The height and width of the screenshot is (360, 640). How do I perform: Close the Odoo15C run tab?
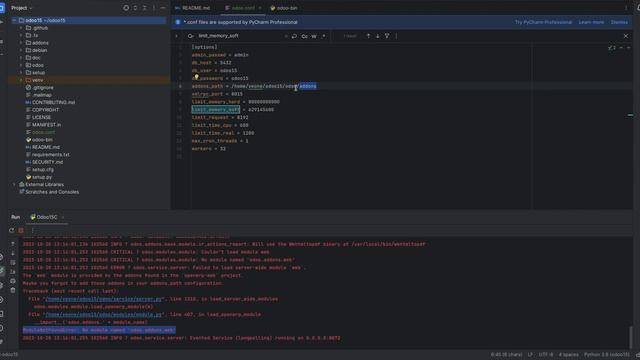pyautogui.click(x=63, y=217)
